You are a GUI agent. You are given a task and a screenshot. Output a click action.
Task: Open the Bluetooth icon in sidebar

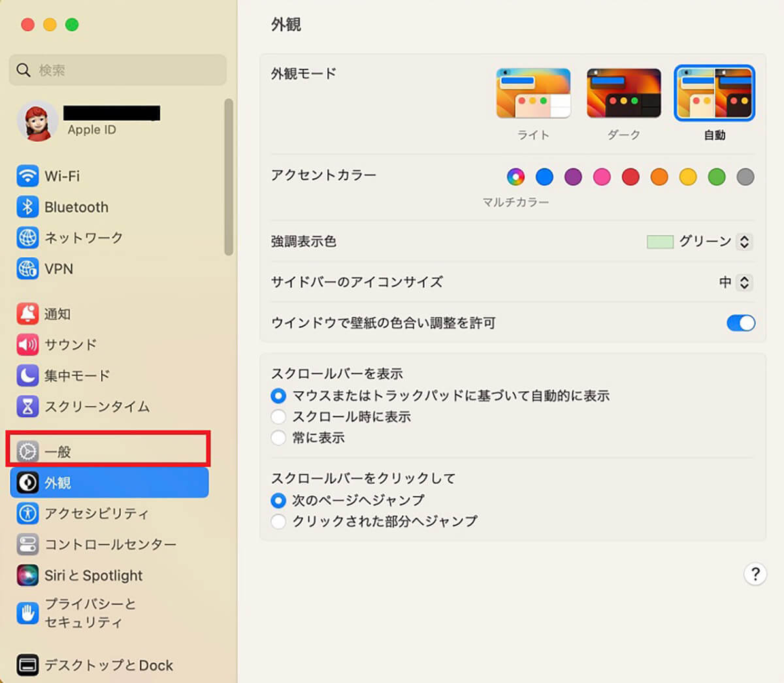(27, 207)
